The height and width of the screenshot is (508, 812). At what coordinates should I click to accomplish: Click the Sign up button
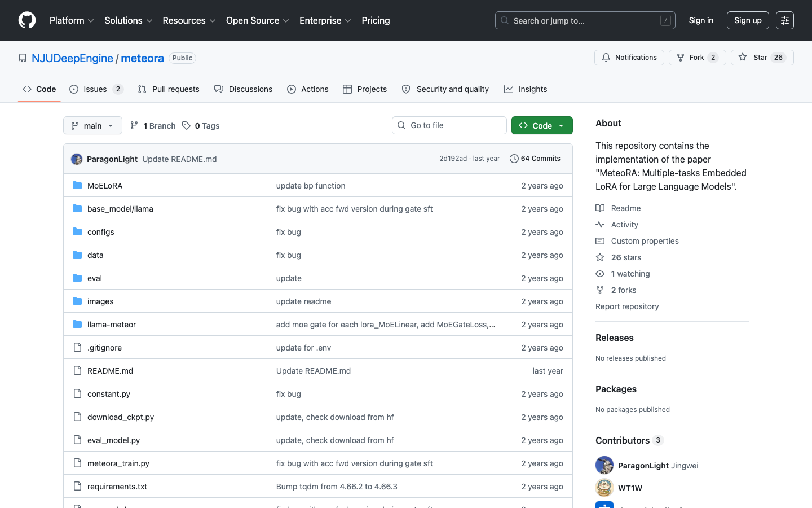pyautogui.click(x=748, y=20)
